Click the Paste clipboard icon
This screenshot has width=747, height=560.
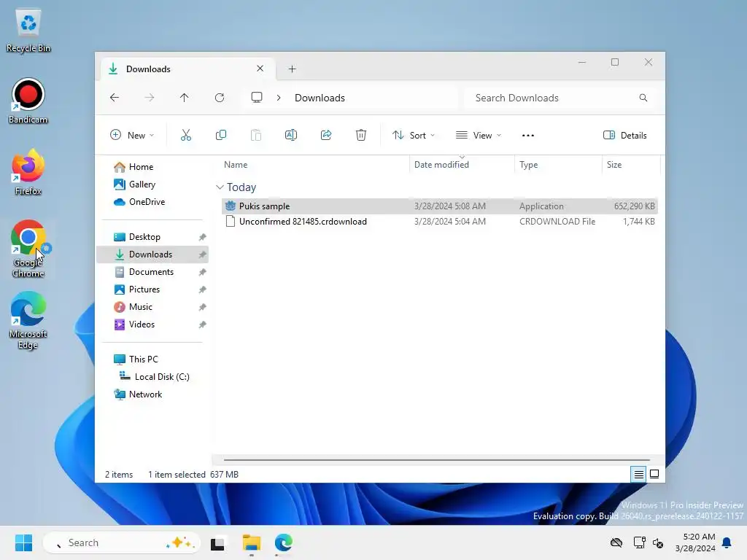click(256, 135)
